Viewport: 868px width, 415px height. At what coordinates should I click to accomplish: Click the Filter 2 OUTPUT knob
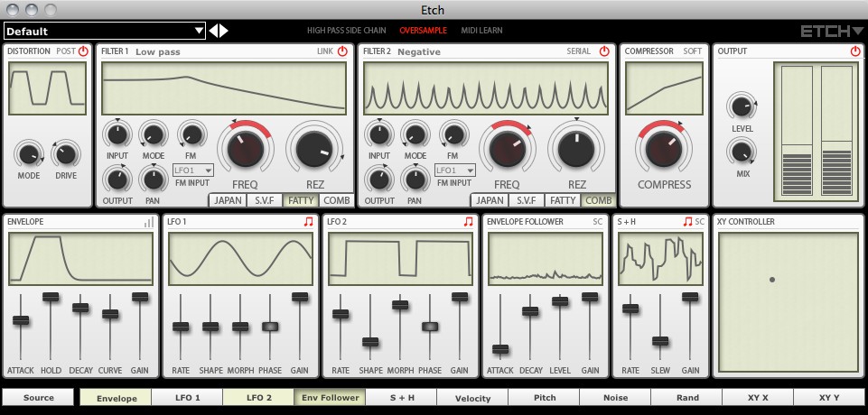pyautogui.click(x=378, y=179)
